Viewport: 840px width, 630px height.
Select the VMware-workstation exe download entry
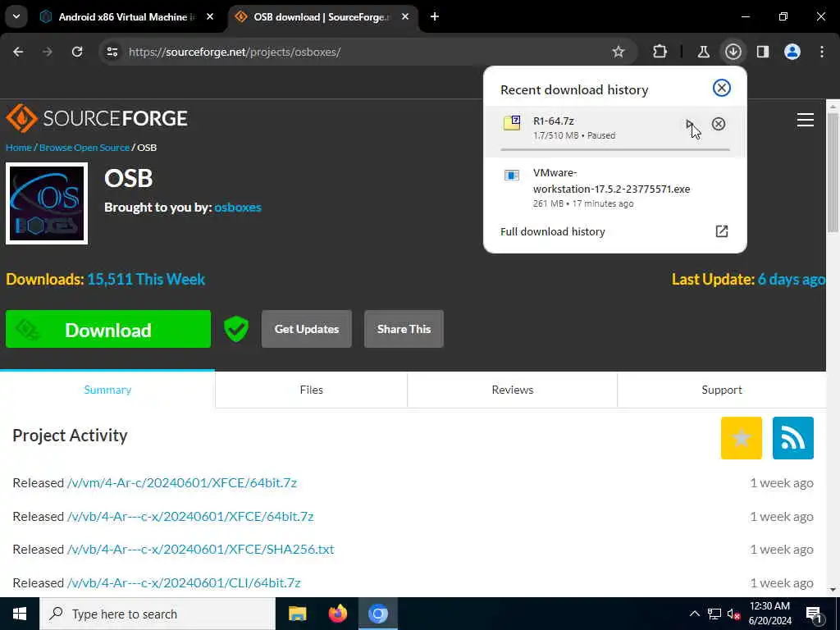click(615, 188)
